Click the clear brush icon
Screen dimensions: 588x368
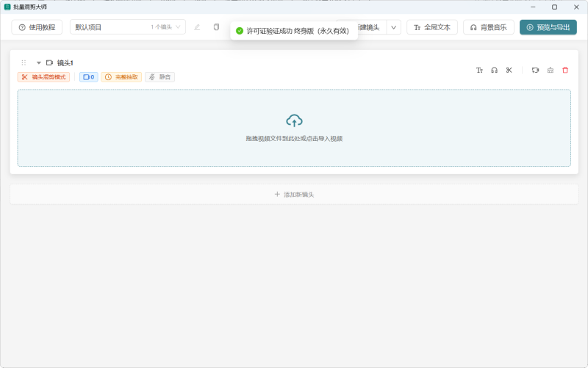[x=550, y=70]
